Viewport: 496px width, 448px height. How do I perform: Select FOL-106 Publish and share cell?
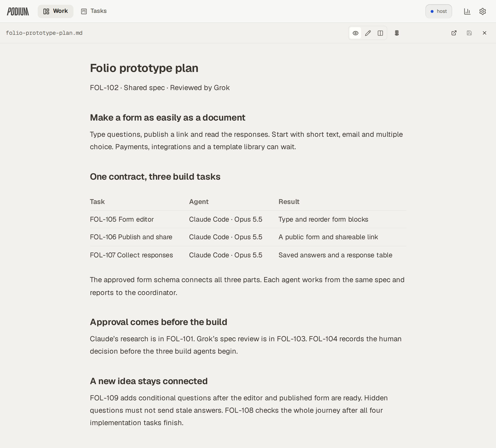131,237
